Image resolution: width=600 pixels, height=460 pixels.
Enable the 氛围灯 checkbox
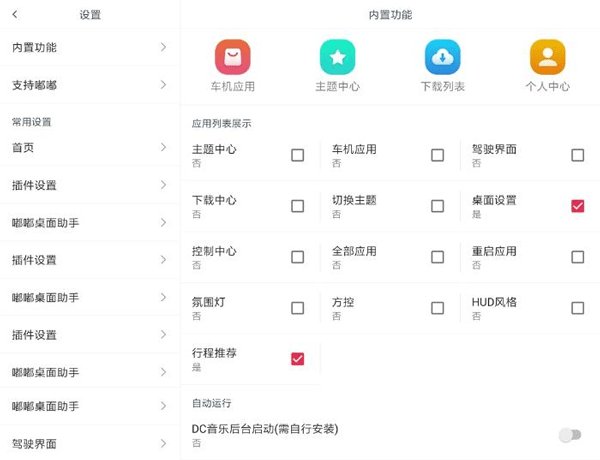tap(297, 308)
